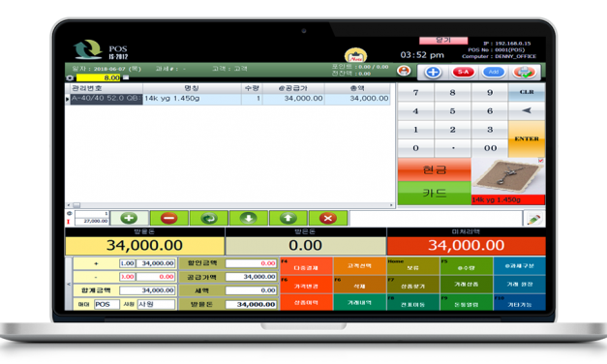Screen dimensions: 607x364
Task: Collapse the left panel with the < arrow
Action: (69, 284)
